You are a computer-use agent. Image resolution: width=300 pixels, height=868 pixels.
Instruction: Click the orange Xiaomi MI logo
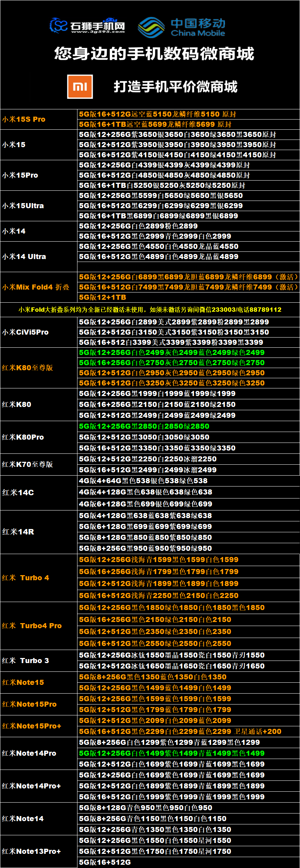point(80,86)
